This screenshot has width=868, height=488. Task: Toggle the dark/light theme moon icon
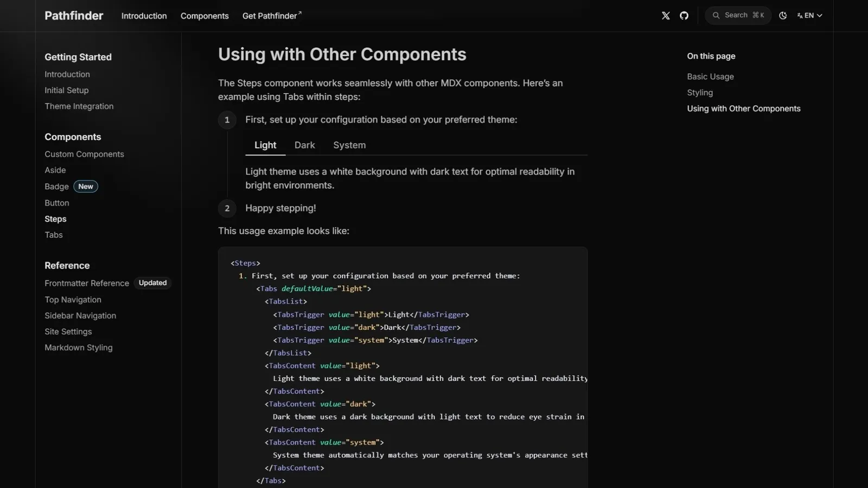tap(783, 16)
